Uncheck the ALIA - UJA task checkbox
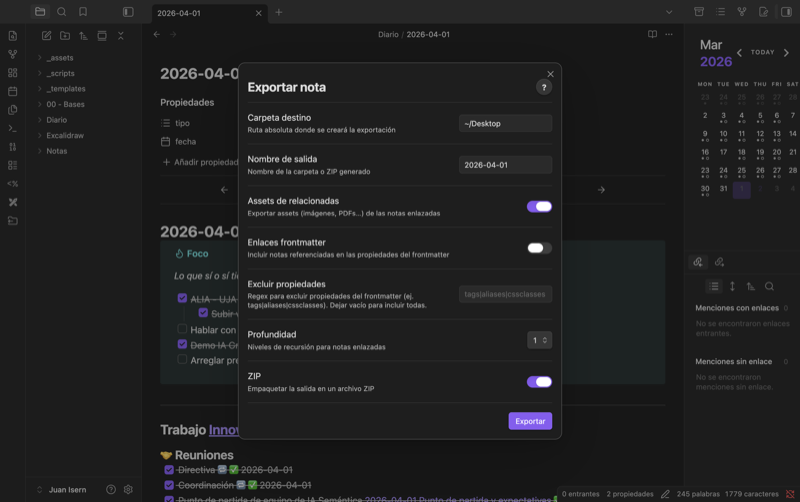Screen dimensions: 800x502 (182, 298)
